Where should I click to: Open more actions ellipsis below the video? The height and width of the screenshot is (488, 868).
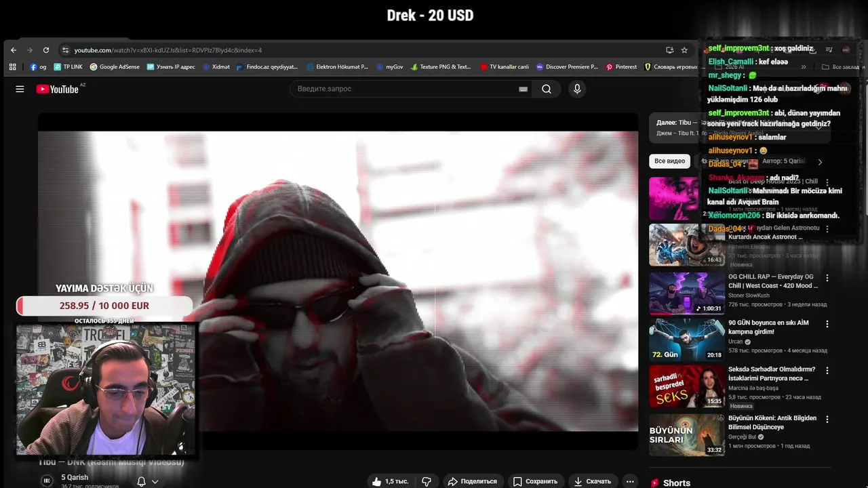[630, 481]
